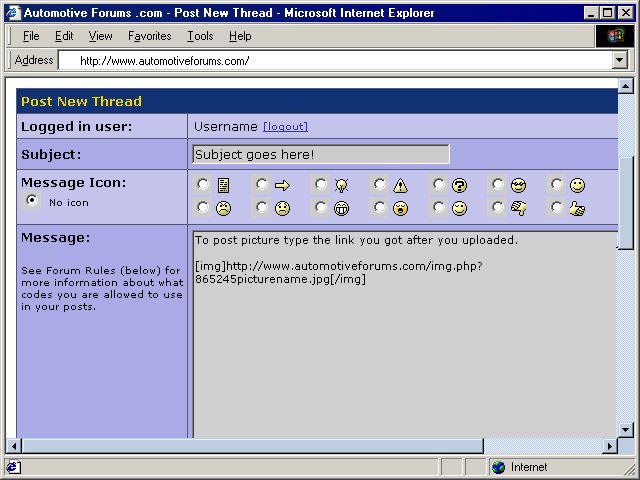Click the question mark message icon
This screenshot has width=640, height=480.
click(459, 186)
